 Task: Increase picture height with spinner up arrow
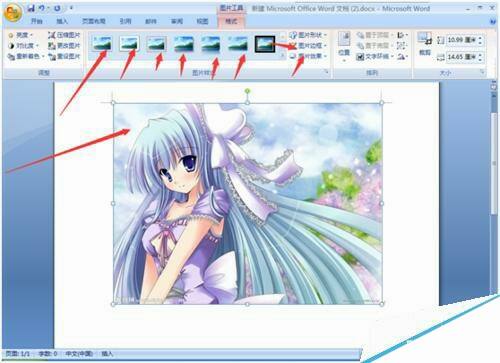480,38
